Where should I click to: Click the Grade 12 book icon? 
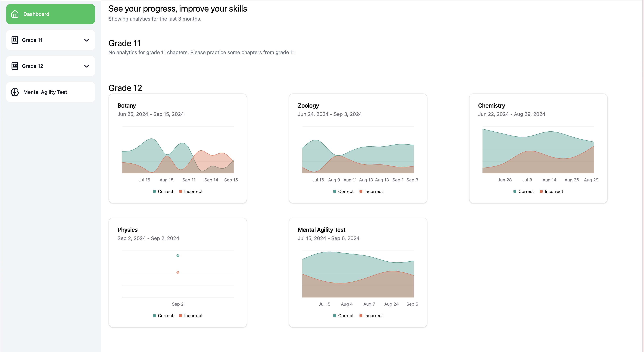coord(15,66)
